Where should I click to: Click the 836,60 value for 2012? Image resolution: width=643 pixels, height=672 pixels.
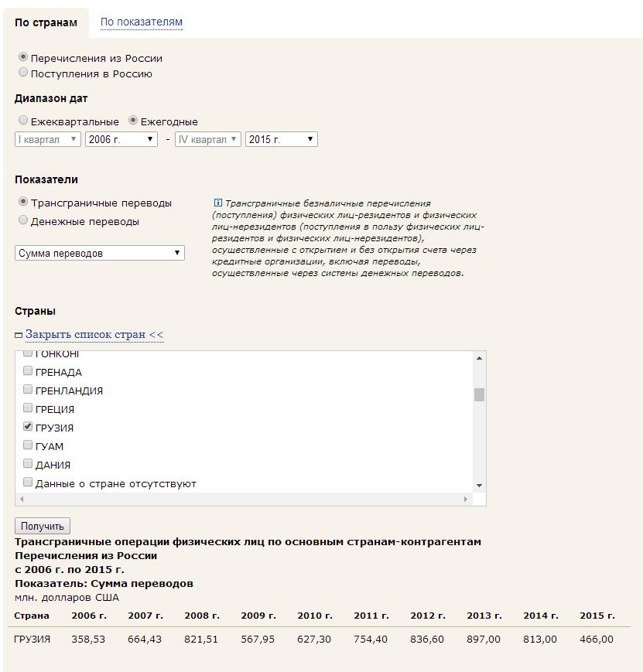[427, 639]
